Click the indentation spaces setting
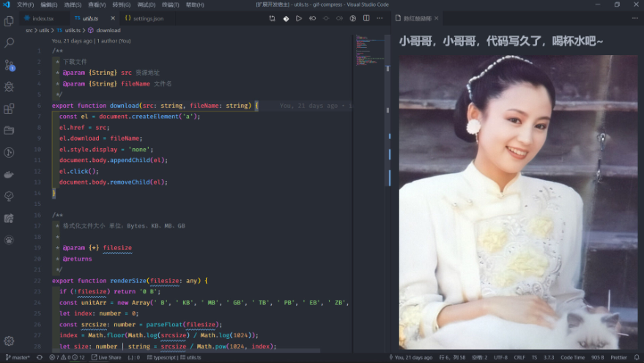 coord(479,357)
